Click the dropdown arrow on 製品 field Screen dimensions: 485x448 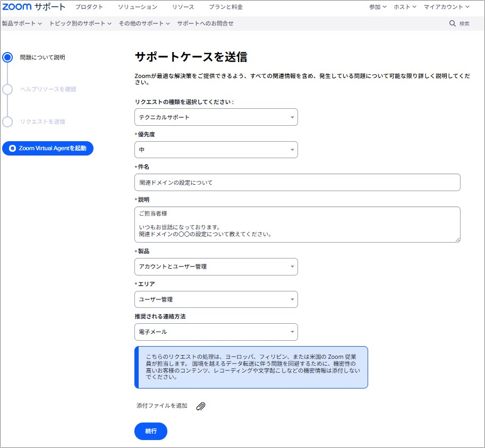292,266
